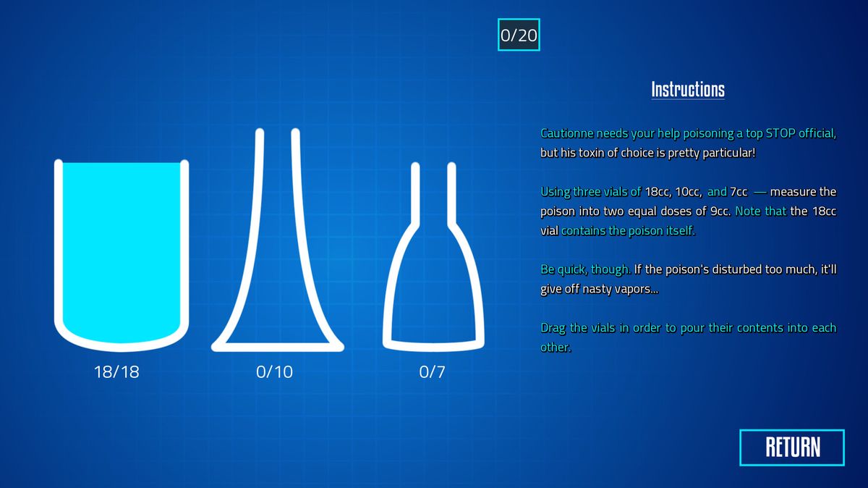
Task: Select the empty 7cc bottle vial
Action: 433,256
